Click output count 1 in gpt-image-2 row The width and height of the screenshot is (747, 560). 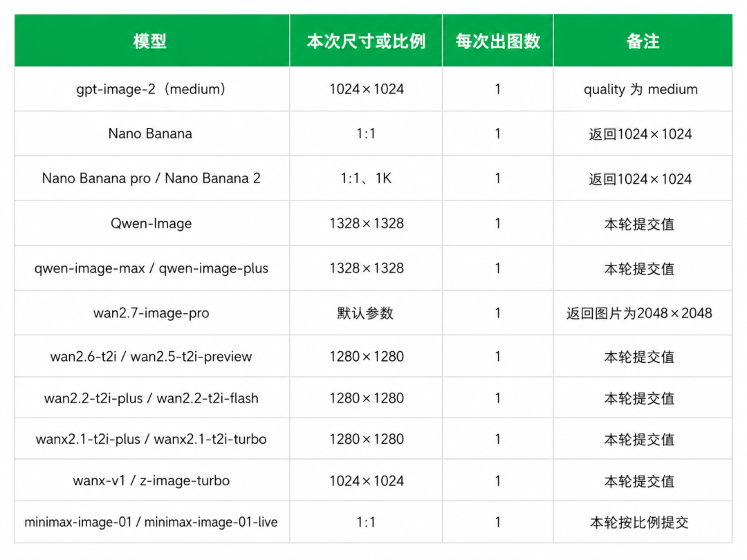[497, 89]
